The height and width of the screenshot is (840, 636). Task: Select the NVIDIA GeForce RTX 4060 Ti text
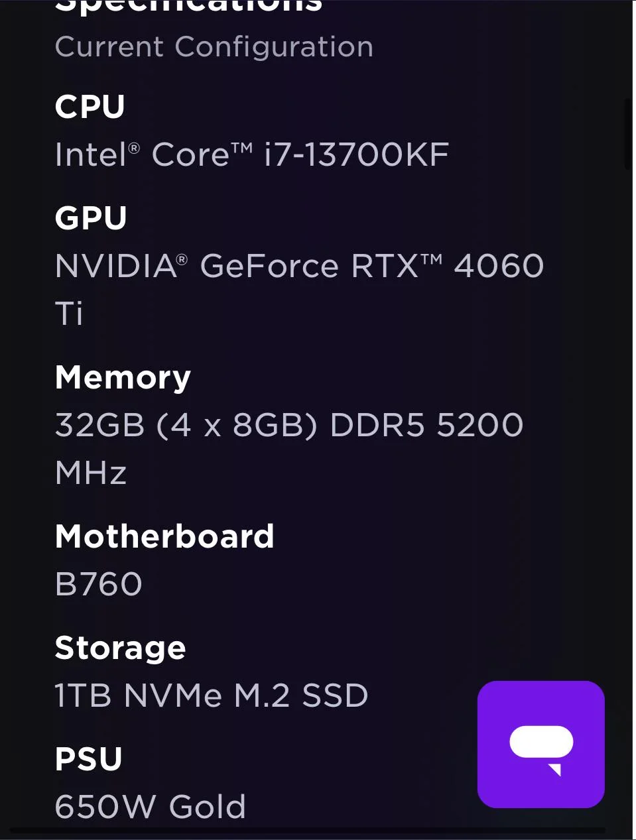click(298, 265)
